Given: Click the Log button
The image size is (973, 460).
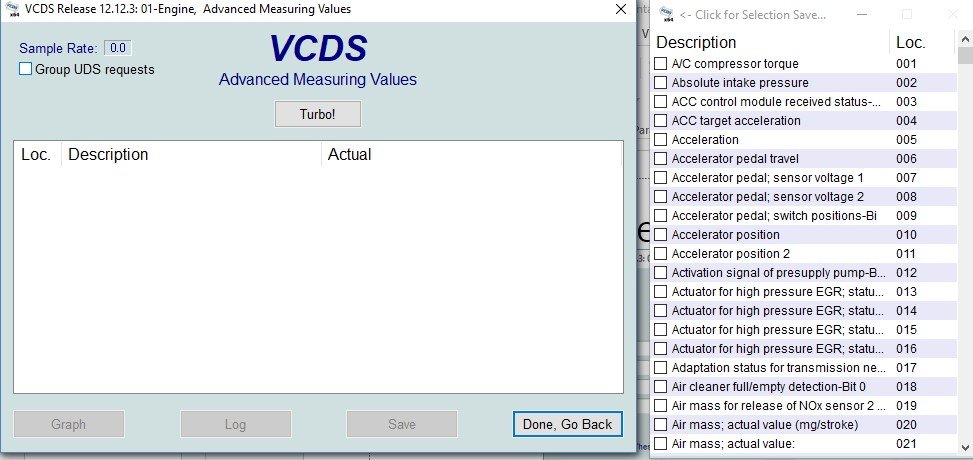Looking at the screenshot, I should 235,424.
